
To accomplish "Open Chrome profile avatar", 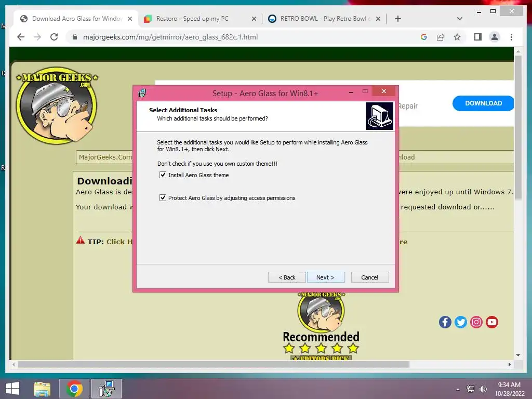I will pyautogui.click(x=495, y=37).
